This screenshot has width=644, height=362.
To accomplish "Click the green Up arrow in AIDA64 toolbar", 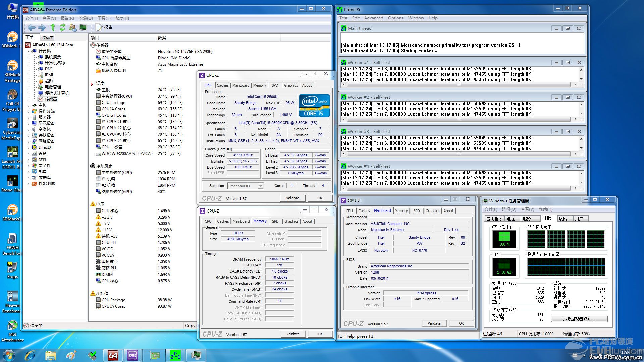I will click(x=53, y=27).
